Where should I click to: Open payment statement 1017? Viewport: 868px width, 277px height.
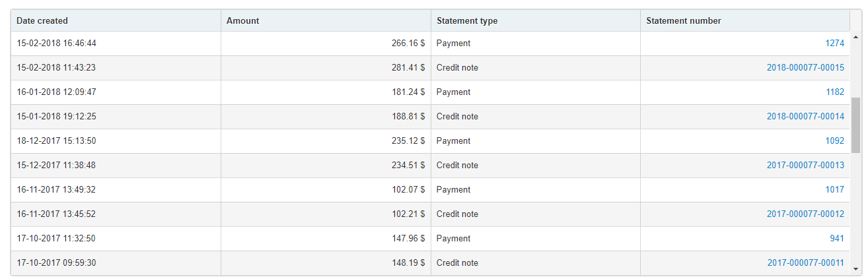(x=834, y=190)
